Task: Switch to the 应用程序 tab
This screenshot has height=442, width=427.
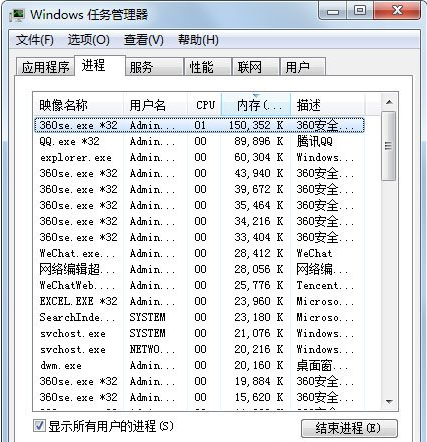Action: (x=45, y=67)
